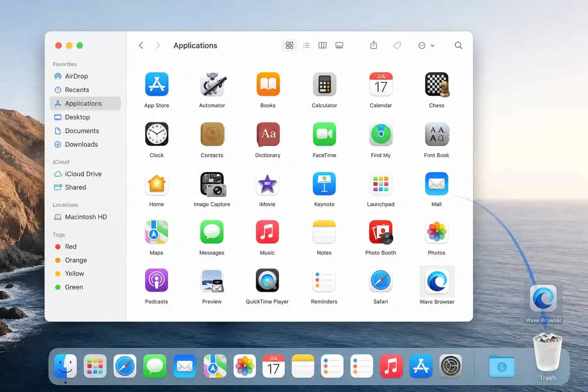Screen dimensions: 588x392
Task: Open the Contacts app icon
Action: click(x=212, y=134)
